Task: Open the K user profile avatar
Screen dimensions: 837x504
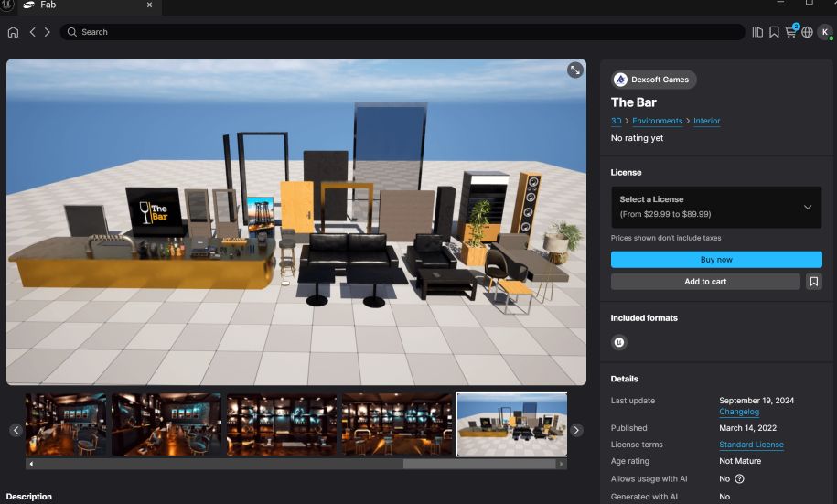Action: coord(825,32)
